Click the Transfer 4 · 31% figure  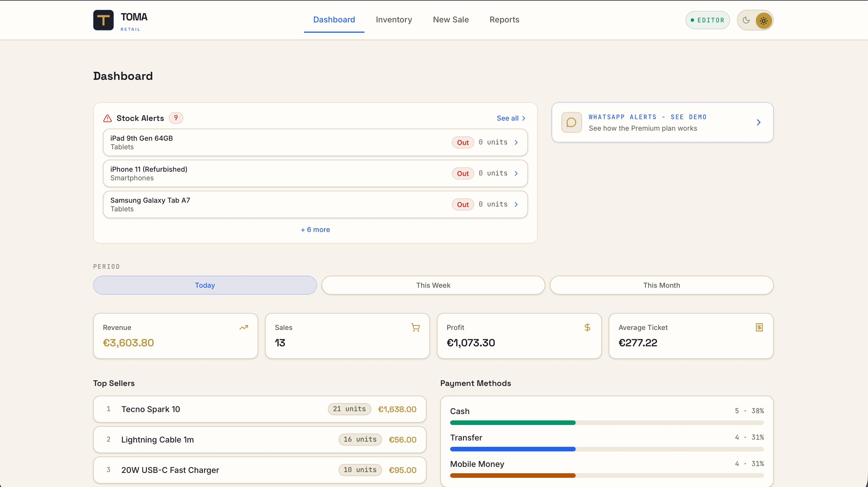(749, 437)
